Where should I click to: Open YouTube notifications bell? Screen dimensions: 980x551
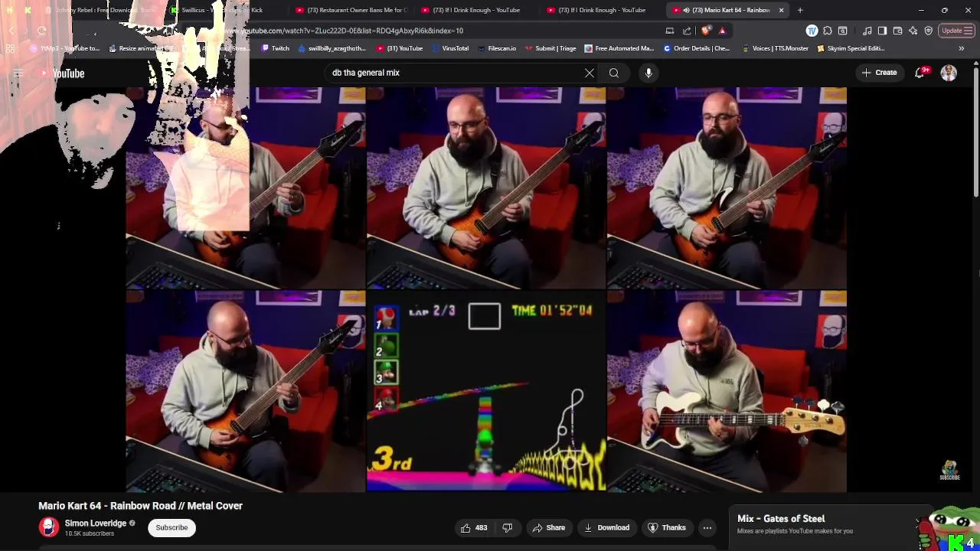pyautogui.click(x=920, y=73)
